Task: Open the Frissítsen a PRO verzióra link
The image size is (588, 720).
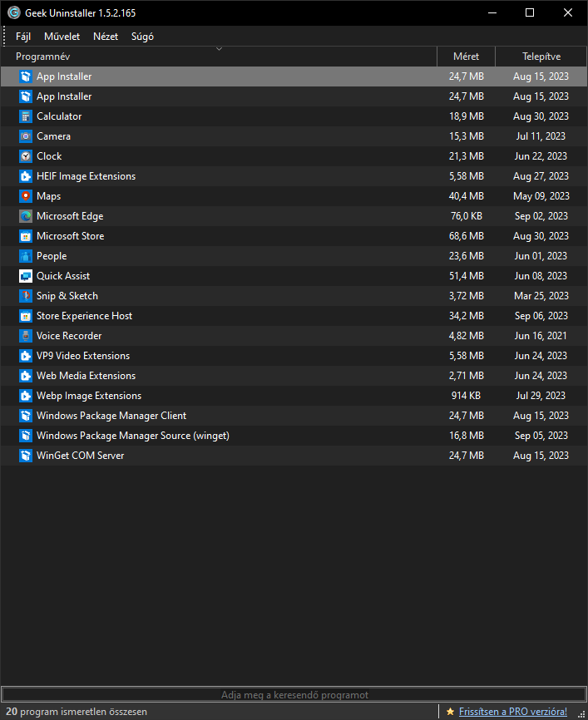Action: click(x=512, y=711)
